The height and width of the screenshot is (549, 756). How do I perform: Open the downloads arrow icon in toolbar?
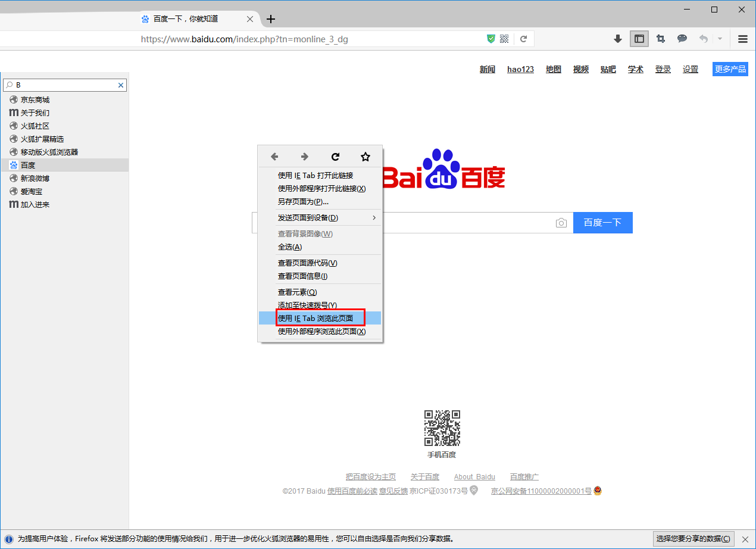(x=618, y=39)
